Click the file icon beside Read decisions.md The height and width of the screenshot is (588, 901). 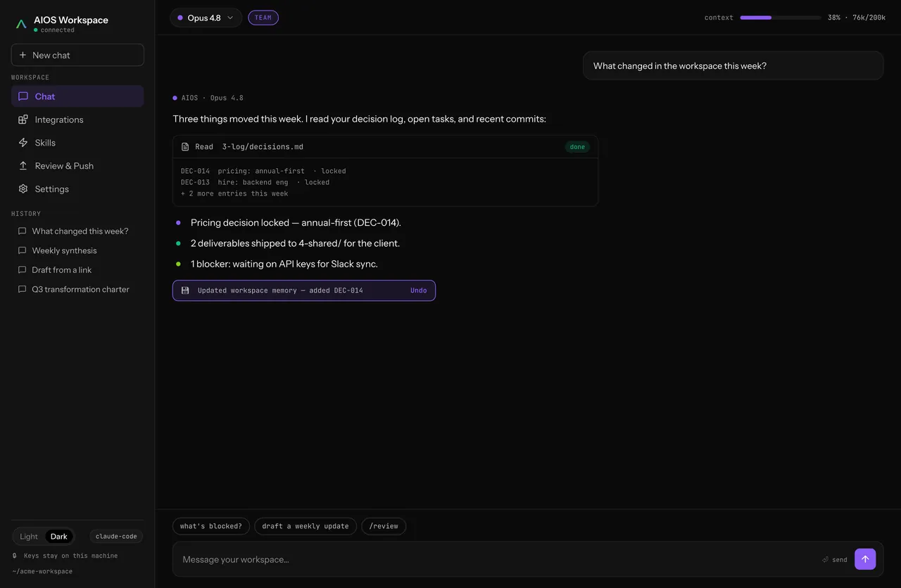[x=185, y=147]
